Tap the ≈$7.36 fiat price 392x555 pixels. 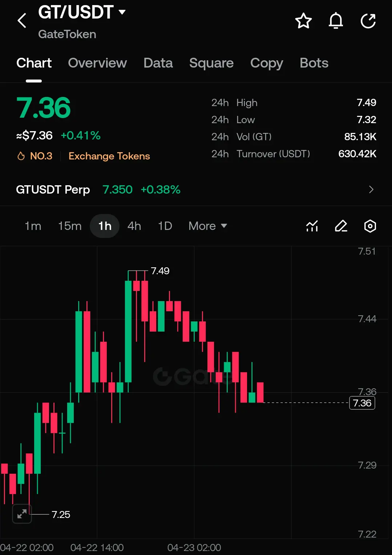[35, 135]
